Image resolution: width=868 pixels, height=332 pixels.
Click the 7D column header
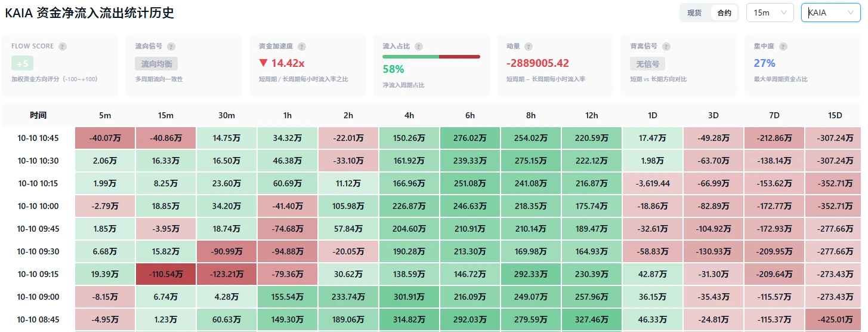pos(774,115)
